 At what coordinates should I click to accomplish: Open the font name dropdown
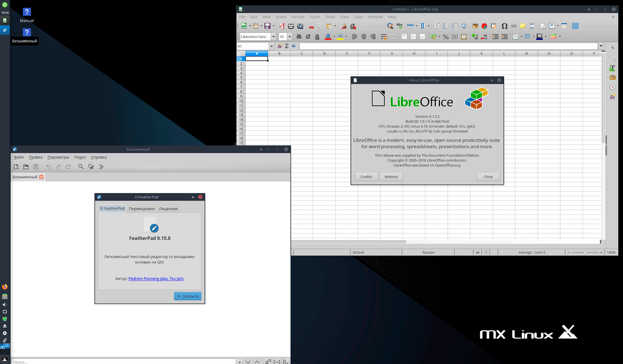[x=273, y=37]
